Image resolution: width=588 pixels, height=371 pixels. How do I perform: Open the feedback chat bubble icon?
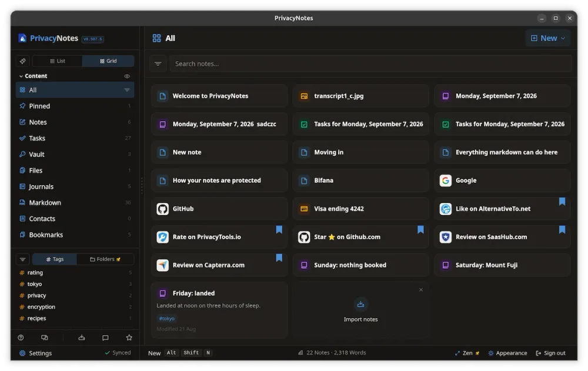[105, 337]
